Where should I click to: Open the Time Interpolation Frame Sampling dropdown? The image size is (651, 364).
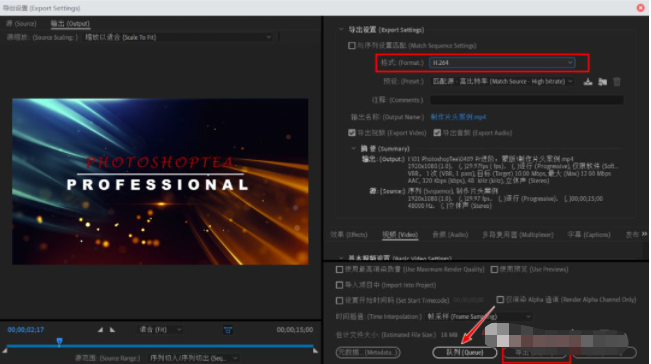(x=479, y=317)
